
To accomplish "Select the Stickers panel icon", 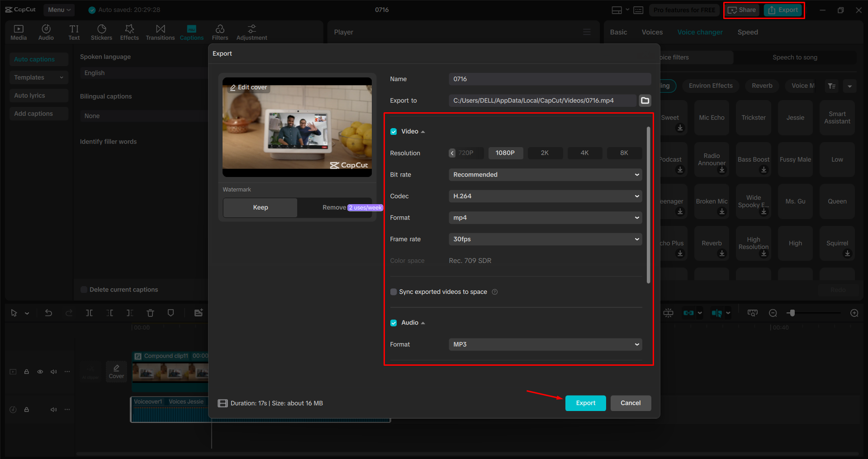I will 101,32.
